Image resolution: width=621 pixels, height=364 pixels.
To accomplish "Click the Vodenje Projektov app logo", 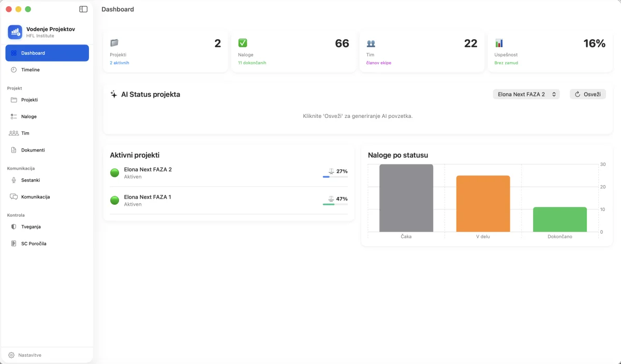I will coord(14,32).
